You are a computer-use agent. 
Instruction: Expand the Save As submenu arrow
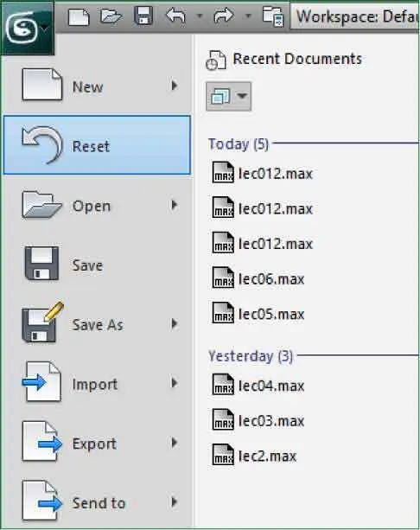(x=175, y=324)
